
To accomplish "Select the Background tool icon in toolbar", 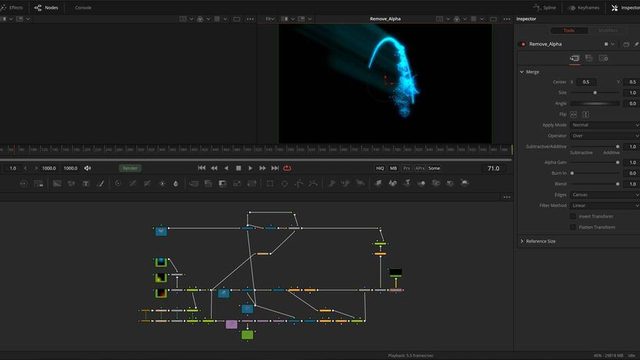I will click(x=57, y=184).
